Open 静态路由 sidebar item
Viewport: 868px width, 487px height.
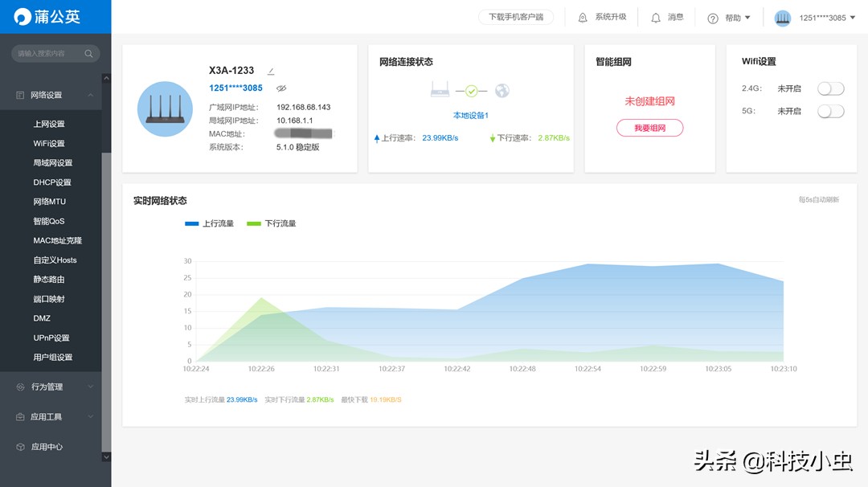[49, 280]
